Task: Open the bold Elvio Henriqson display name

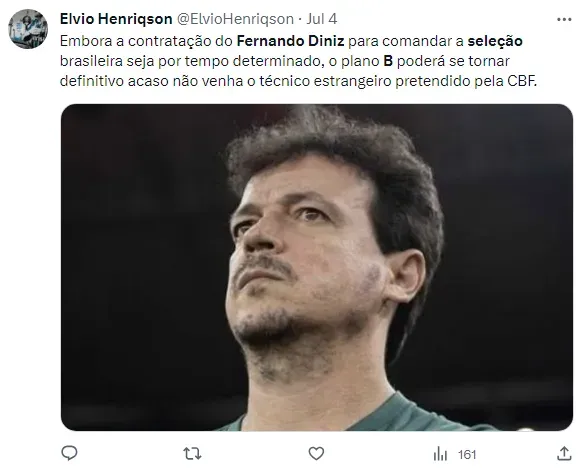Action: 116,19
